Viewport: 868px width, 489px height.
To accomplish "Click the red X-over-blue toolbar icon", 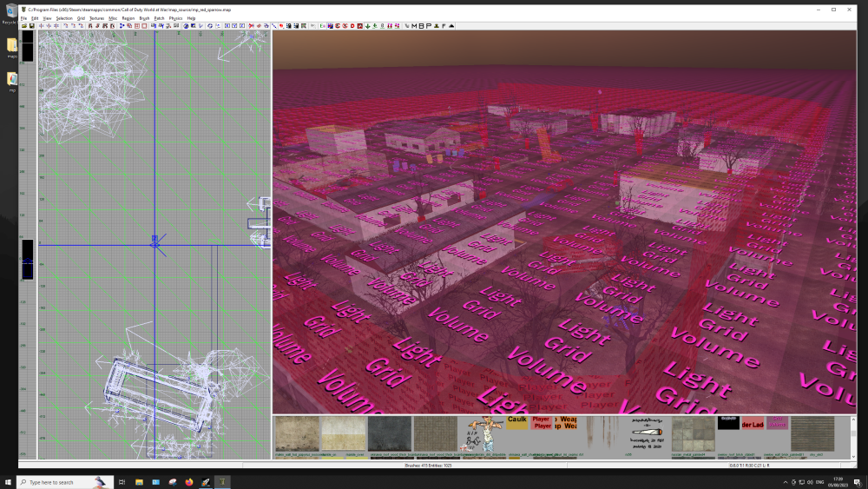I will coord(252,25).
